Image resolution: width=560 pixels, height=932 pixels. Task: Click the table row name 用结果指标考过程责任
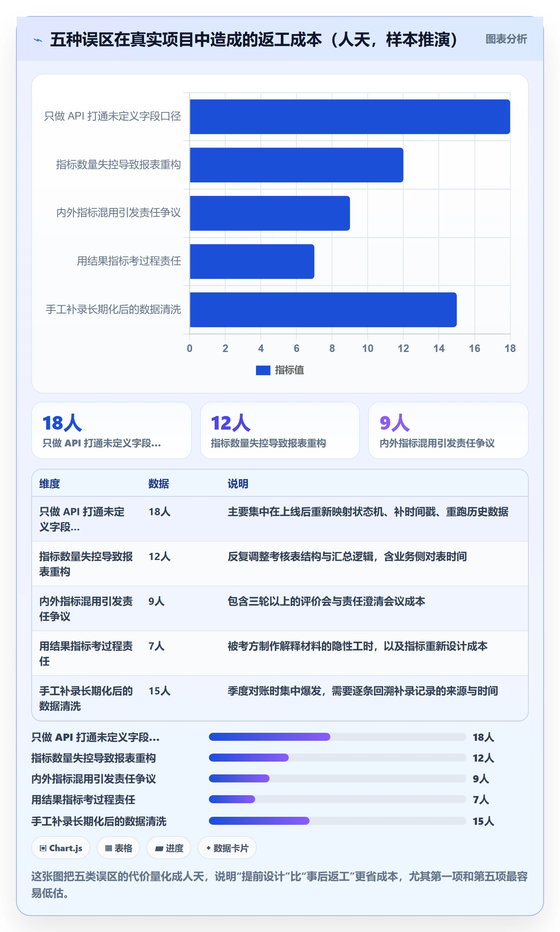(x=86, y=654)
